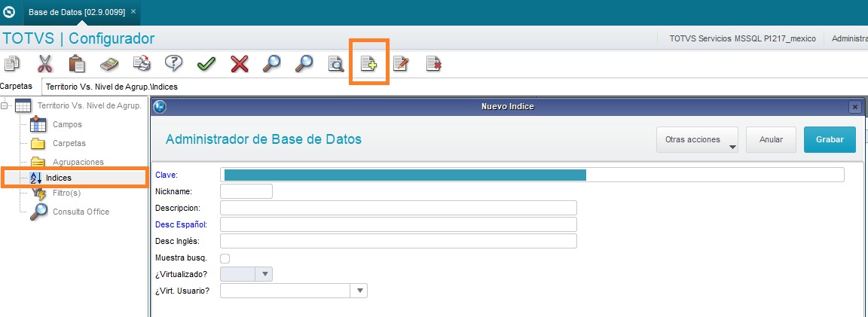The width and height of the screenshot is (868, 317).
Task: Click the Anular button
Action: click(771, 139)
